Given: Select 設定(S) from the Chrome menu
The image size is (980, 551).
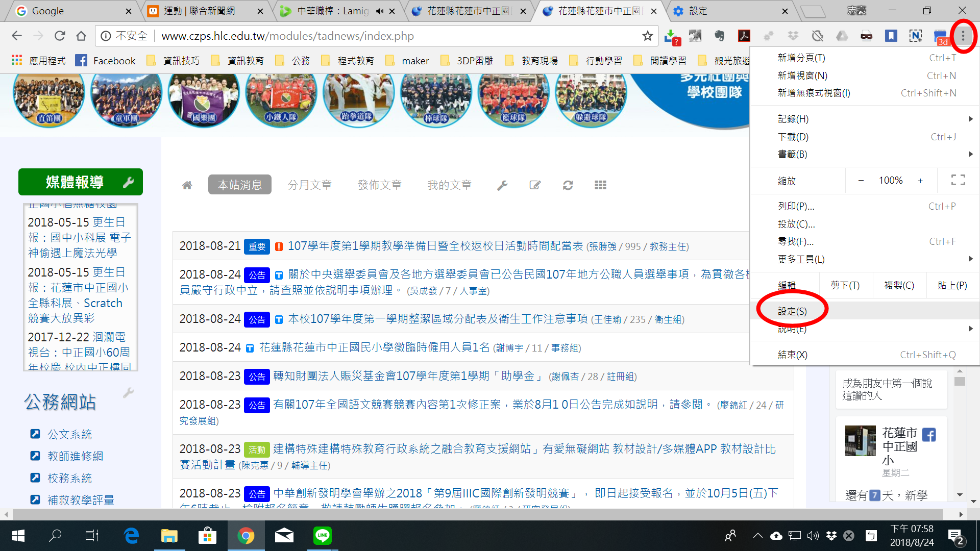Looking at the screenshot, I should (x=792, y=311).
